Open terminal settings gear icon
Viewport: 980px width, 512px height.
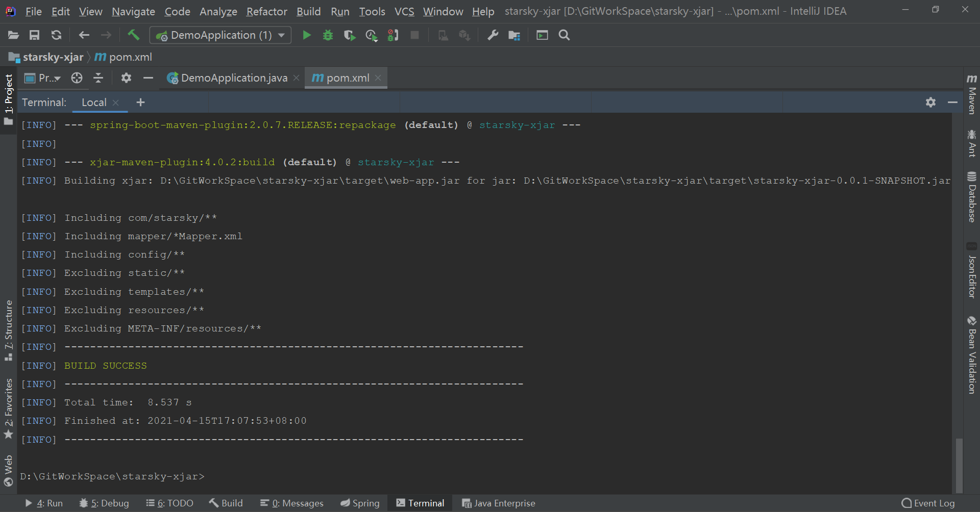930,103
